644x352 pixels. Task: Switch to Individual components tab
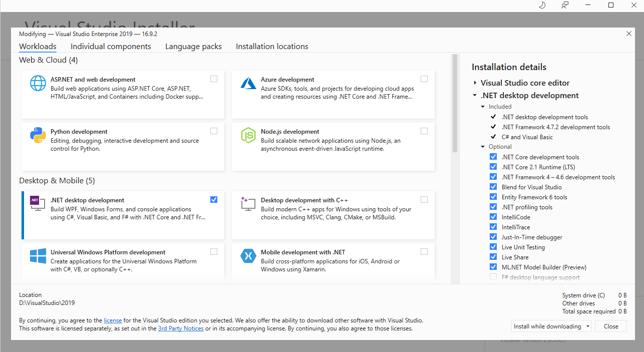coord(111,47)
